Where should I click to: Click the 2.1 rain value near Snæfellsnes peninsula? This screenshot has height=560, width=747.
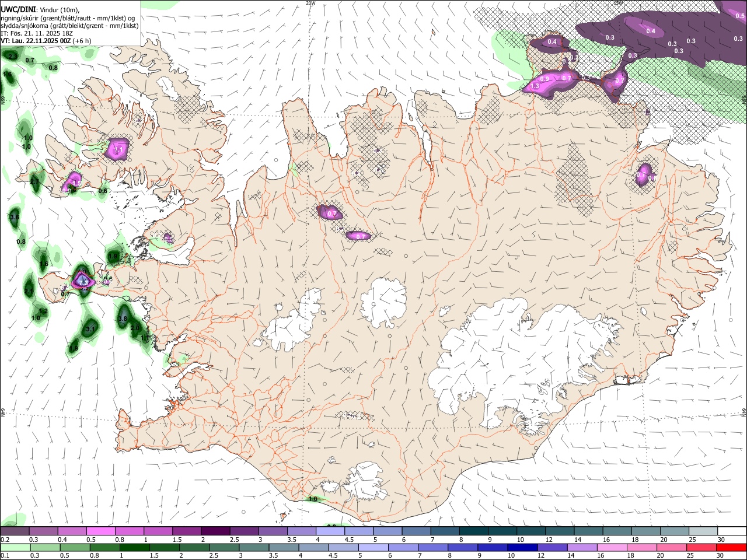pos(29,291)
